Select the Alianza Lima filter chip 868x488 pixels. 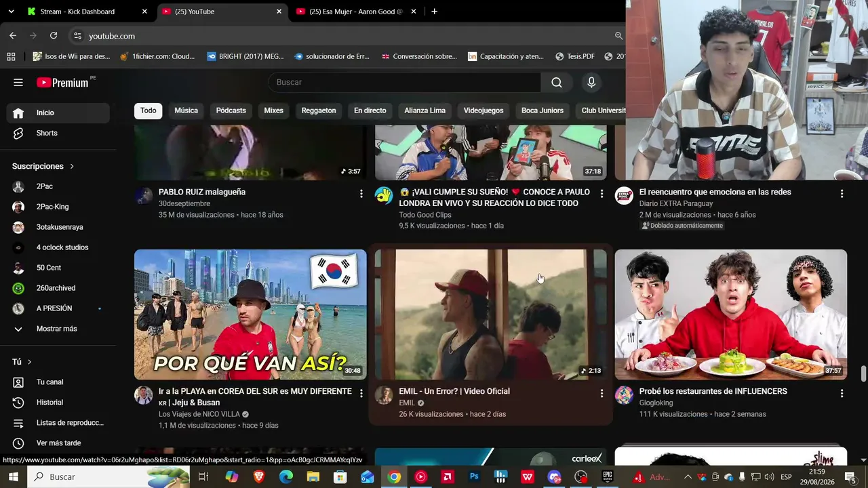425,110
